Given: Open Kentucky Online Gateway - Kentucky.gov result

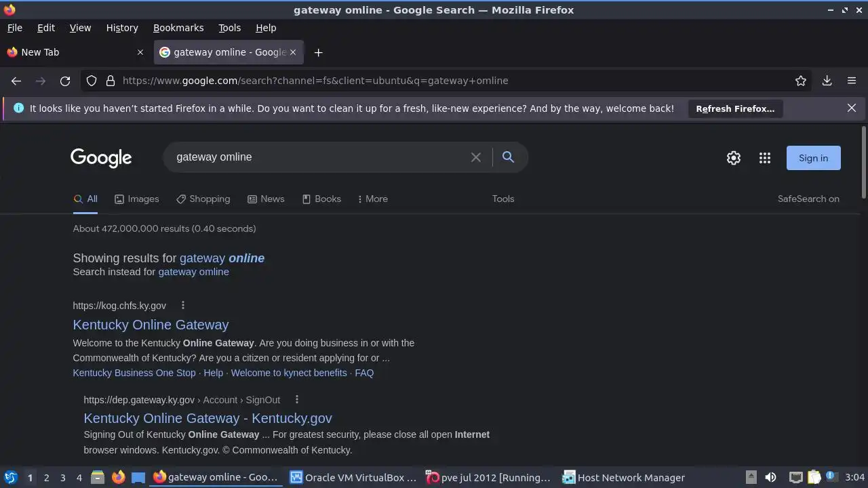Looking at the screenshot, I should (x=208, y=418).
